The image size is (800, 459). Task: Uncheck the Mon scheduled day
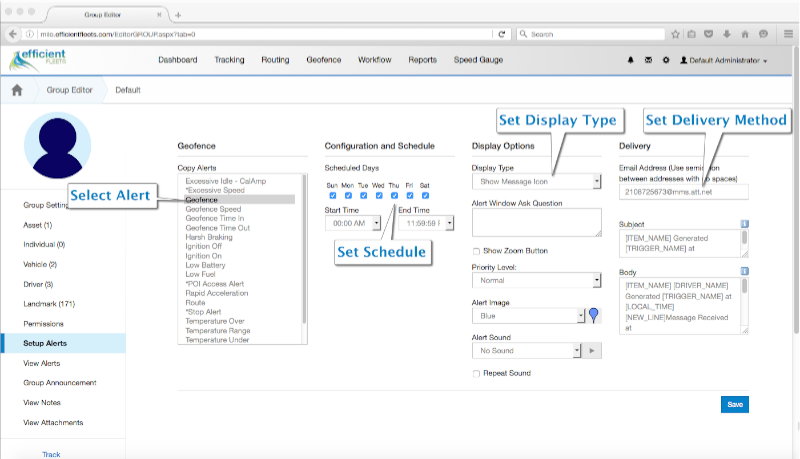tap(348, 195)
